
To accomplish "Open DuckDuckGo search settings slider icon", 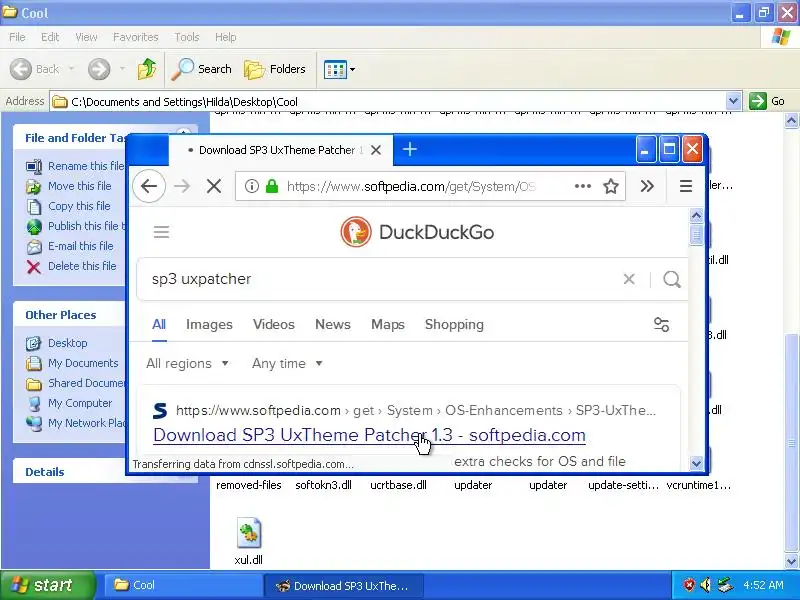I will tap(661, 324).
